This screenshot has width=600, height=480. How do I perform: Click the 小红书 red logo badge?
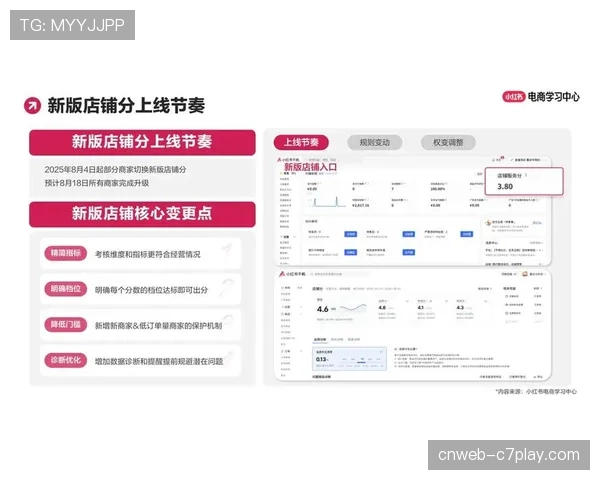pos(512,97)
